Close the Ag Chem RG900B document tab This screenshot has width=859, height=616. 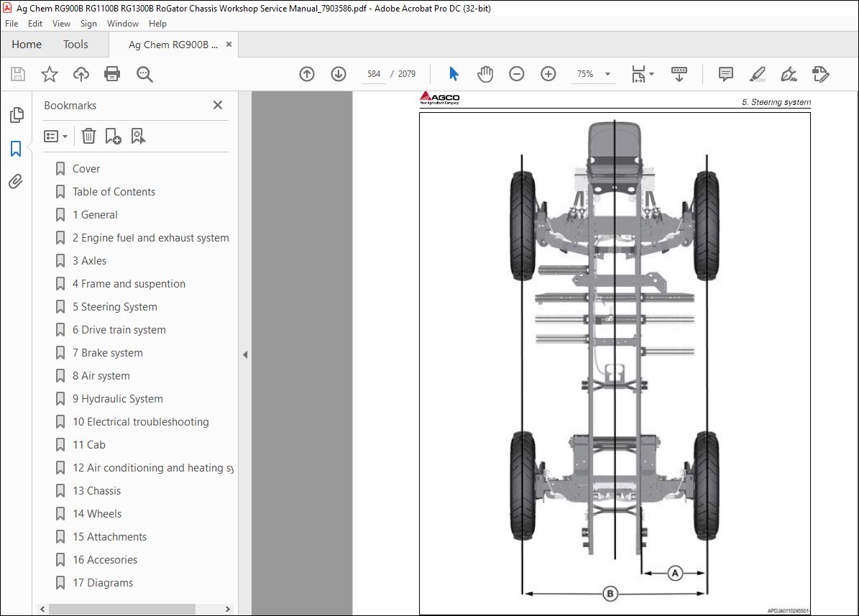tap(229, 45)
